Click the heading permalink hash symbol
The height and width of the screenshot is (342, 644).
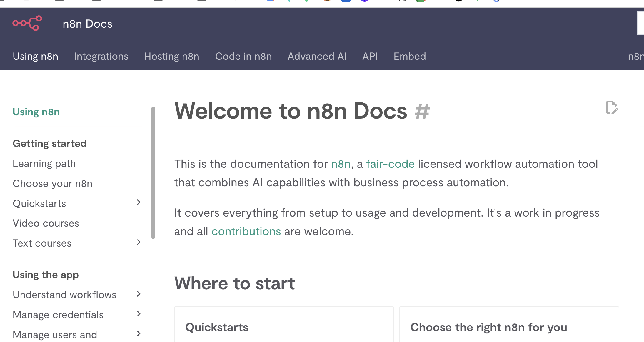point(422,112)
